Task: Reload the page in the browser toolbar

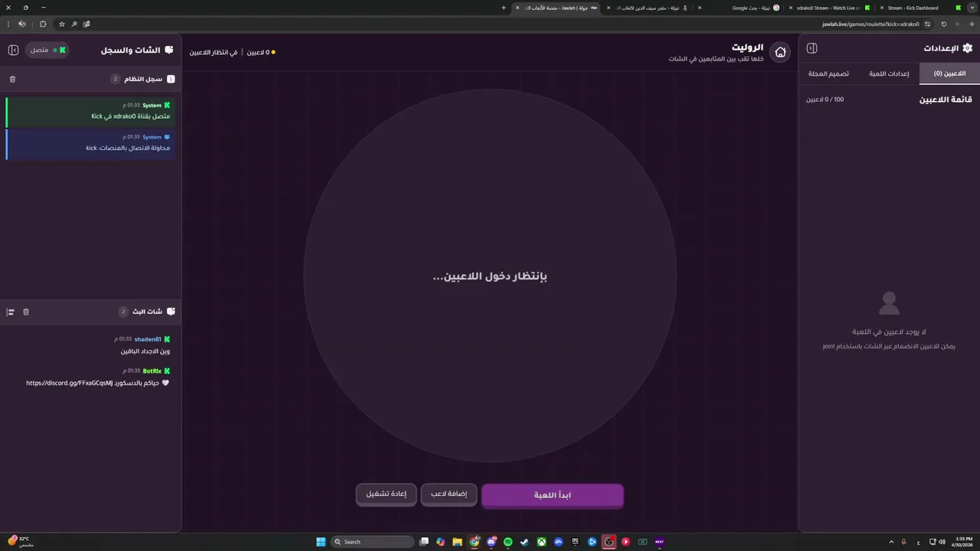Action: [x=944, y=24]
